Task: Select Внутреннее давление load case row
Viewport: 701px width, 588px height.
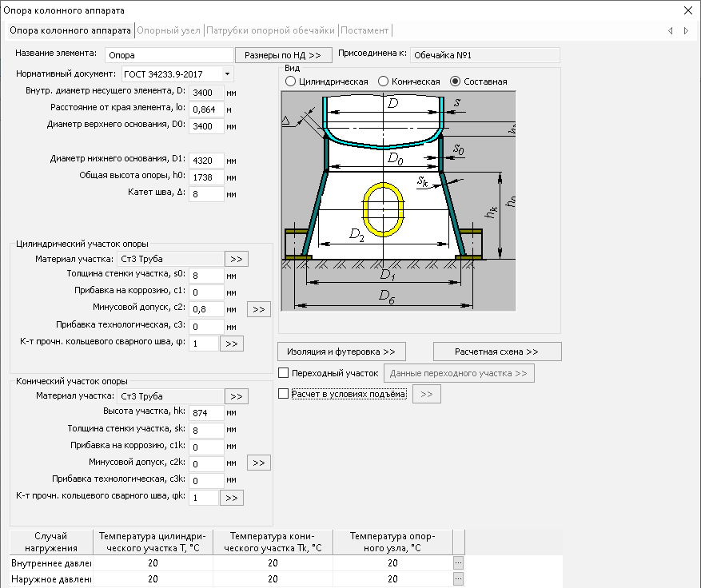Action: pyautogui.click(x=51, y=563)
